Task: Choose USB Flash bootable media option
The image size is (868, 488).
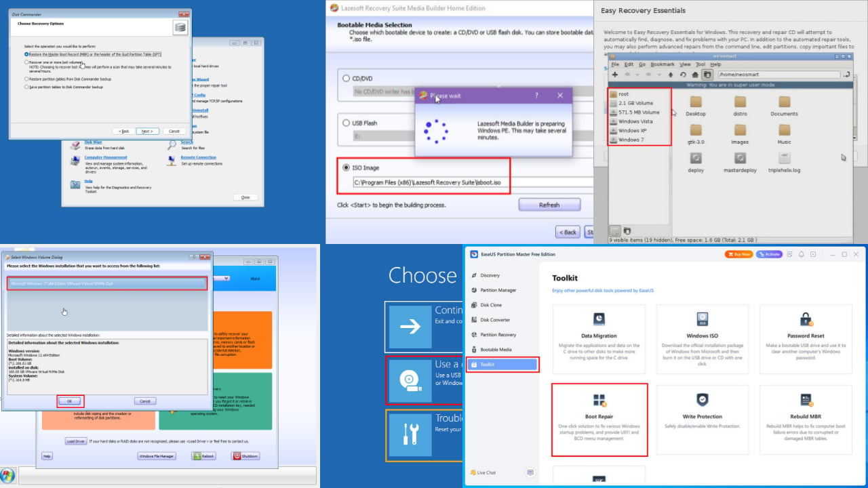Action: pyautogui.click(x=360, y=123)
